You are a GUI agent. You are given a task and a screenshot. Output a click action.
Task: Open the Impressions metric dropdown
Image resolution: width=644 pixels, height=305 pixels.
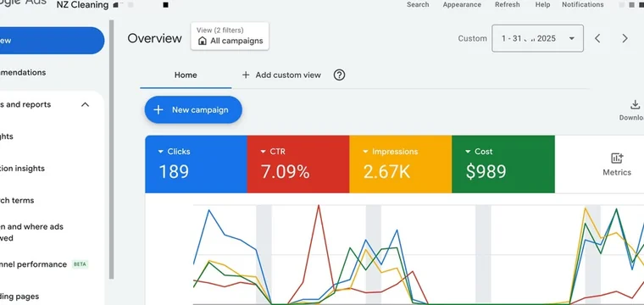coord(390,152)
